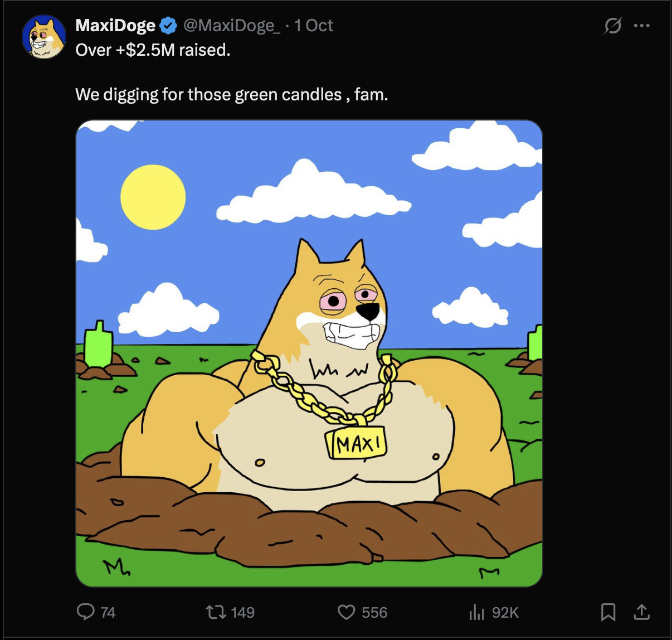
Task: Click the reply speech bubble icon
Action: (x=85, y=612)
